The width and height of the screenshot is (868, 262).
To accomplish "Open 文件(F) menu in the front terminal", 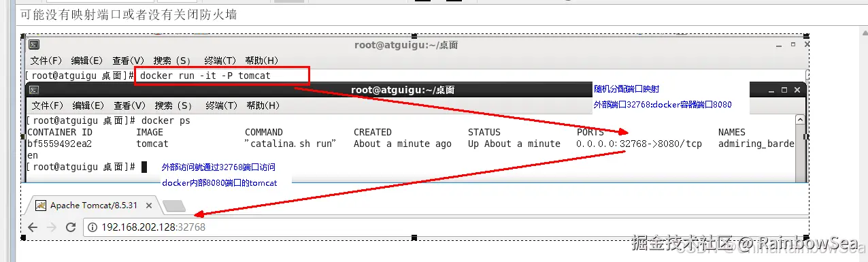I will coord(48,105).
